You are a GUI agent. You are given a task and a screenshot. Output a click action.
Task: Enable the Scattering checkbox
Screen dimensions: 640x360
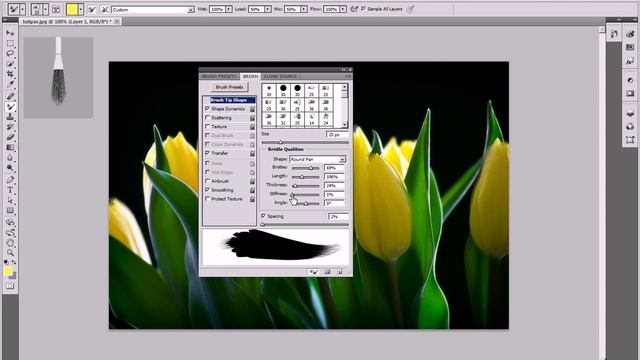[x=207, y=118]
